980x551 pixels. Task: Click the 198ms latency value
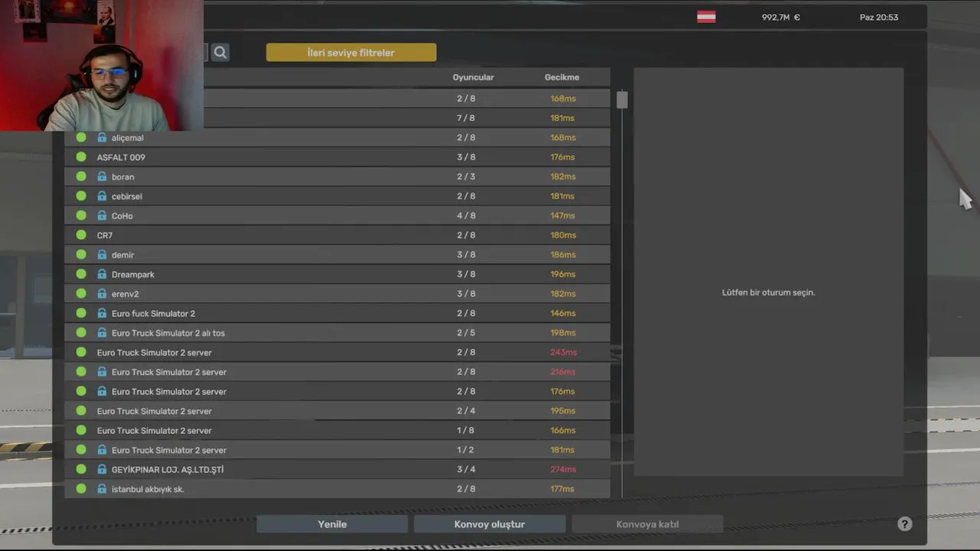click(563, 333)
